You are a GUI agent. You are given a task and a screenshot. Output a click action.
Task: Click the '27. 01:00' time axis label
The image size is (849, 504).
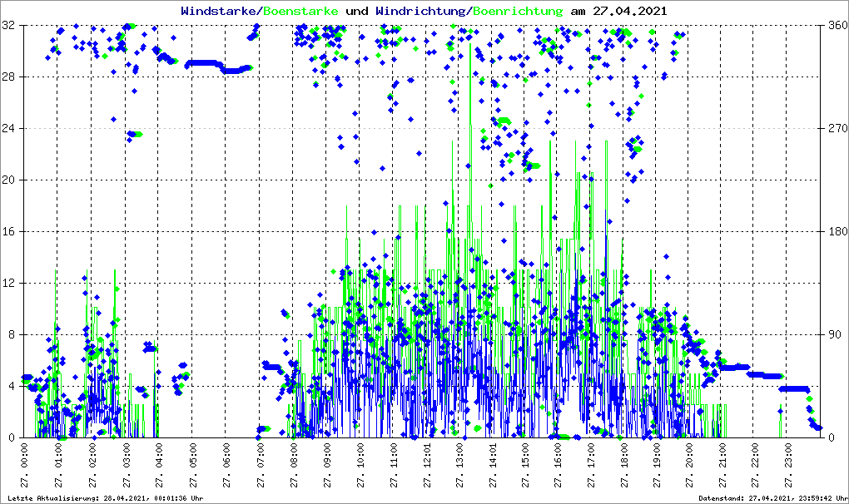[x=58, y=466]
